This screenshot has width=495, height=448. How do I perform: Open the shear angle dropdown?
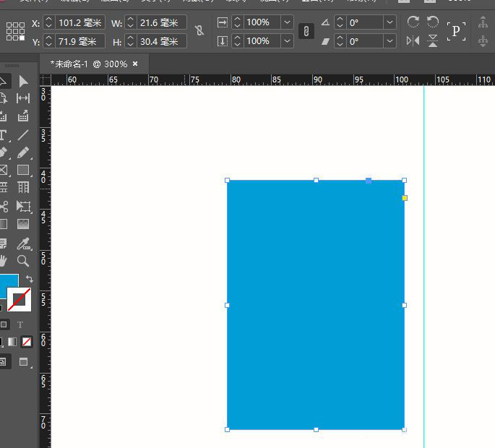pos(390,41)
